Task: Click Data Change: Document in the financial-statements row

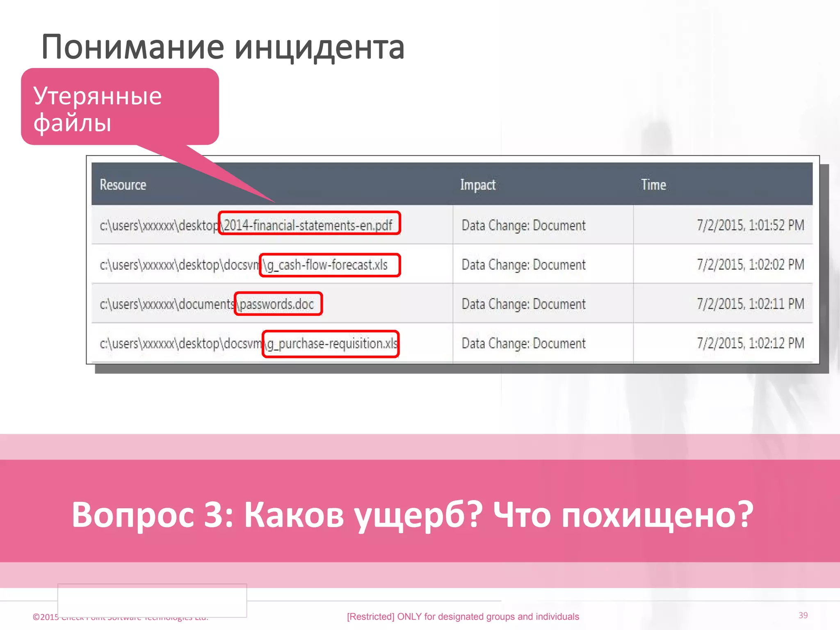Action: pos(524,225)
